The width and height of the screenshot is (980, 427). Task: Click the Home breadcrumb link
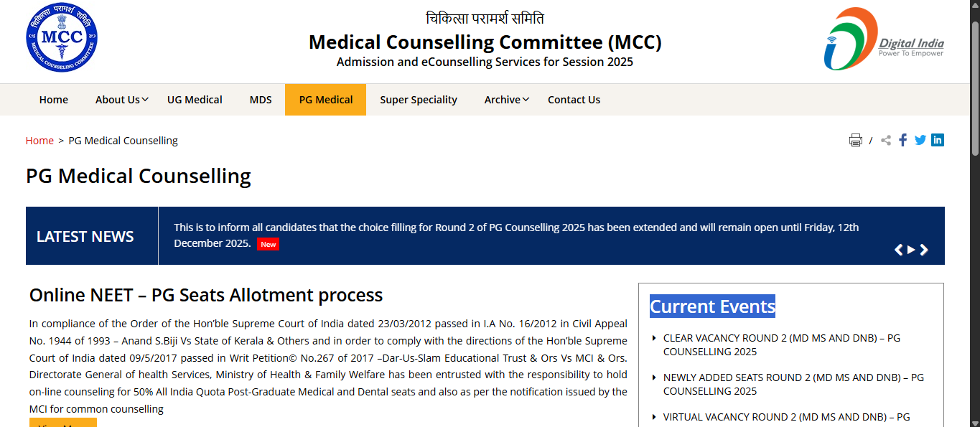click(x=39, y=141)
